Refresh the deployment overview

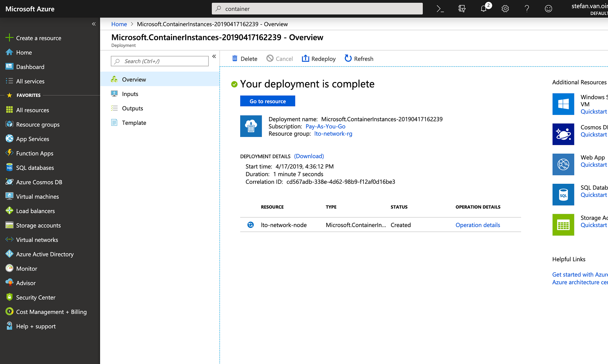359,59
